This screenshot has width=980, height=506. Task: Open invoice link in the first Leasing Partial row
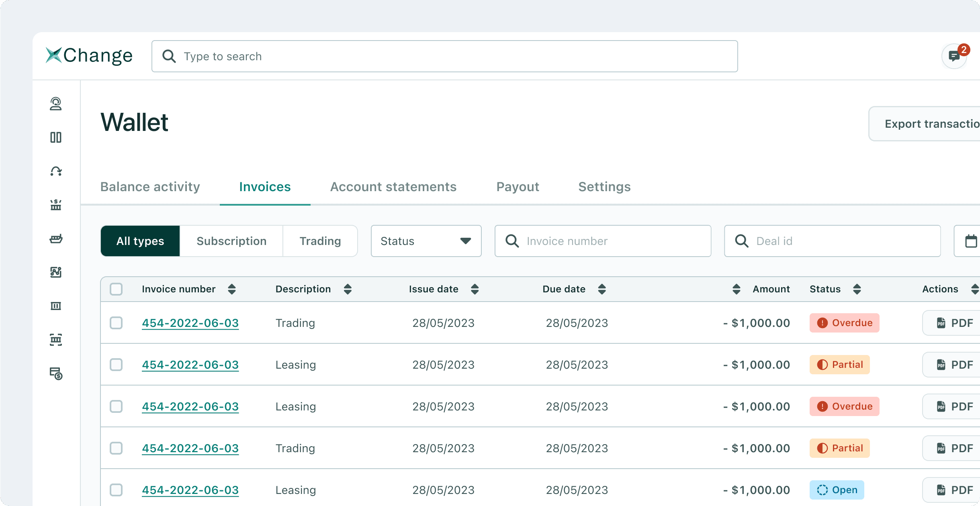(x=190, y=365)
